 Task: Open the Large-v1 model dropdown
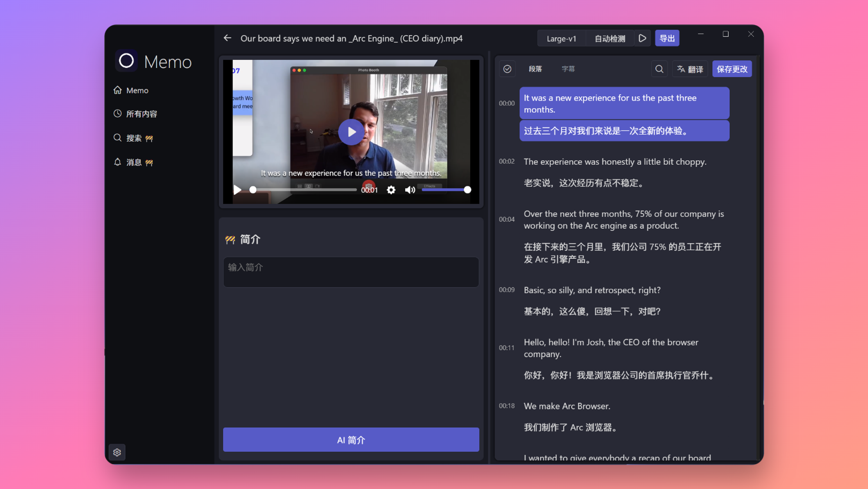pos(561,38)
